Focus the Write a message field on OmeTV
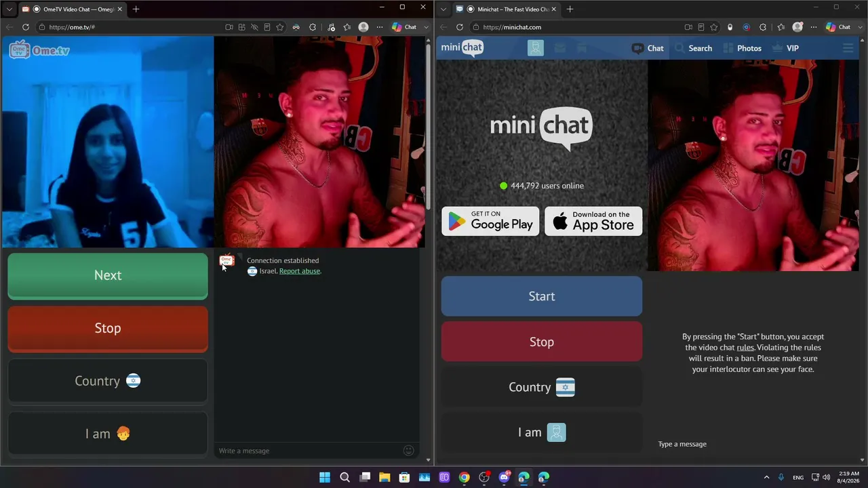868x488 pixels. (309, 451)
